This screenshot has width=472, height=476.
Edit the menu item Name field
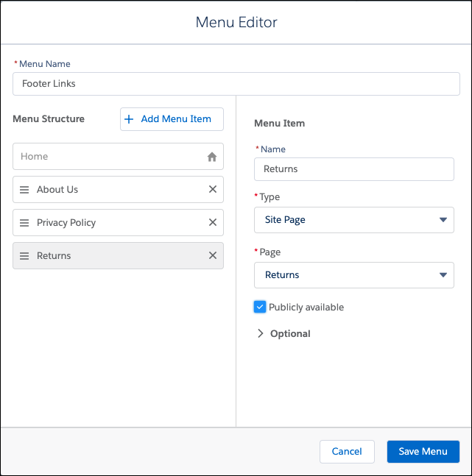354,169
